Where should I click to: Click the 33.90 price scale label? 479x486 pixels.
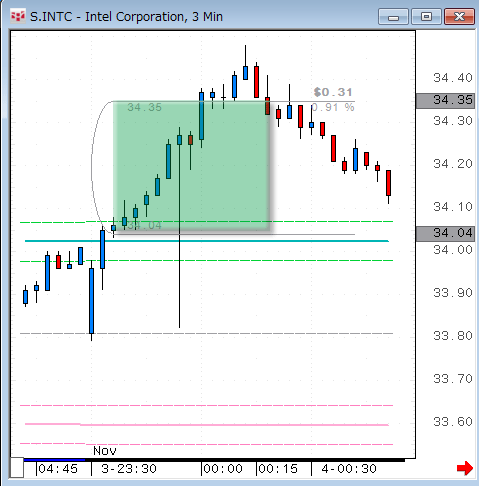tap(453, 293)
